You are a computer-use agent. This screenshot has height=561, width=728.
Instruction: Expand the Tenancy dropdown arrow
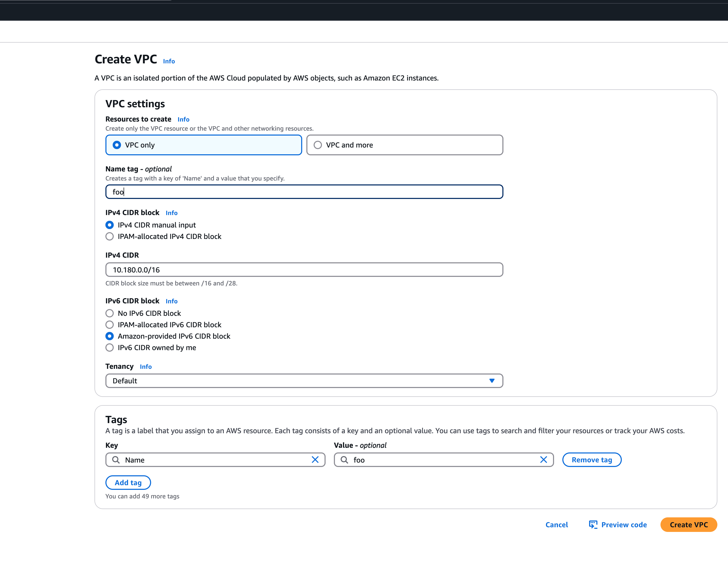(491, 380)
